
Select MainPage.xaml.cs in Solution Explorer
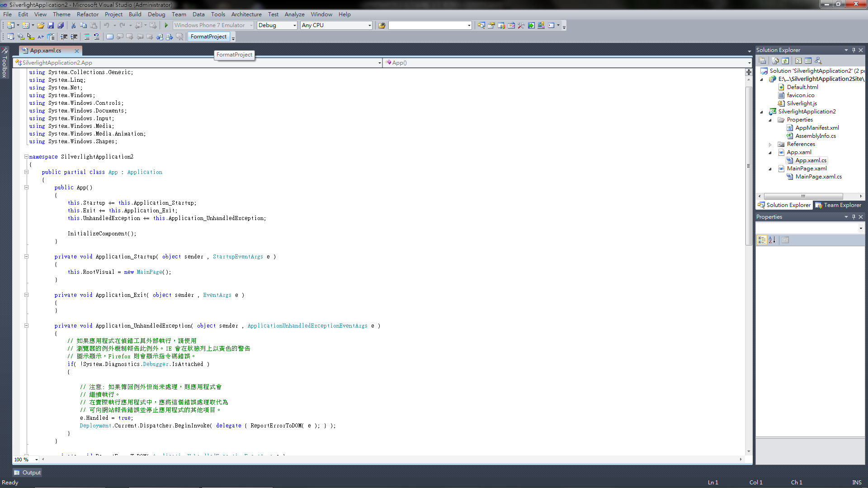point(818,177)
